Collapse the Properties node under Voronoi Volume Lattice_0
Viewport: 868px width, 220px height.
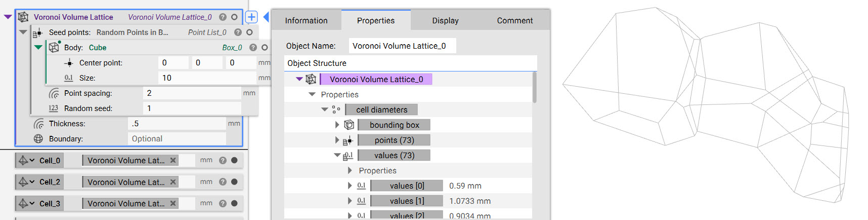(312, 94)
